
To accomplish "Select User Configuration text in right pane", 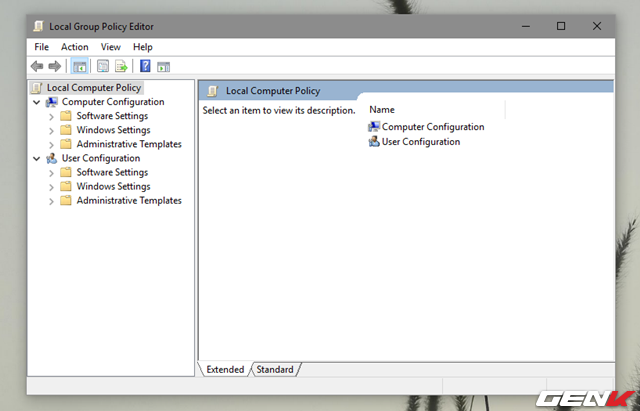I will tap(421, 142).
